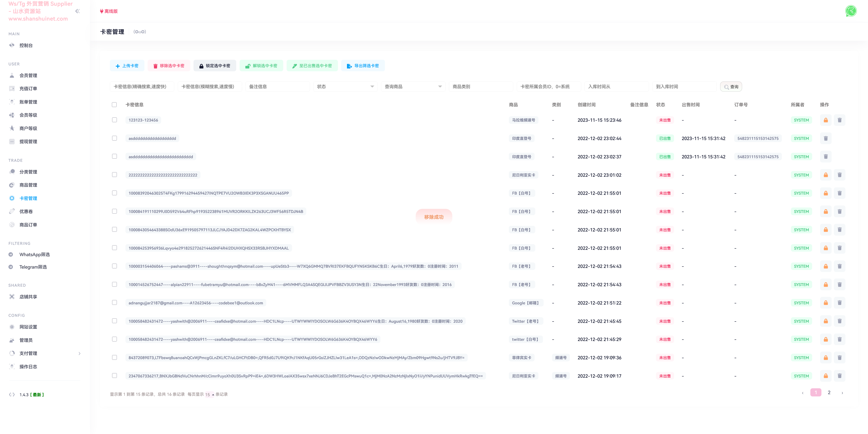Open the 状态 status dropdown filter
The height and width of the screenshot is (434, 868).
(x=345, y=87)
